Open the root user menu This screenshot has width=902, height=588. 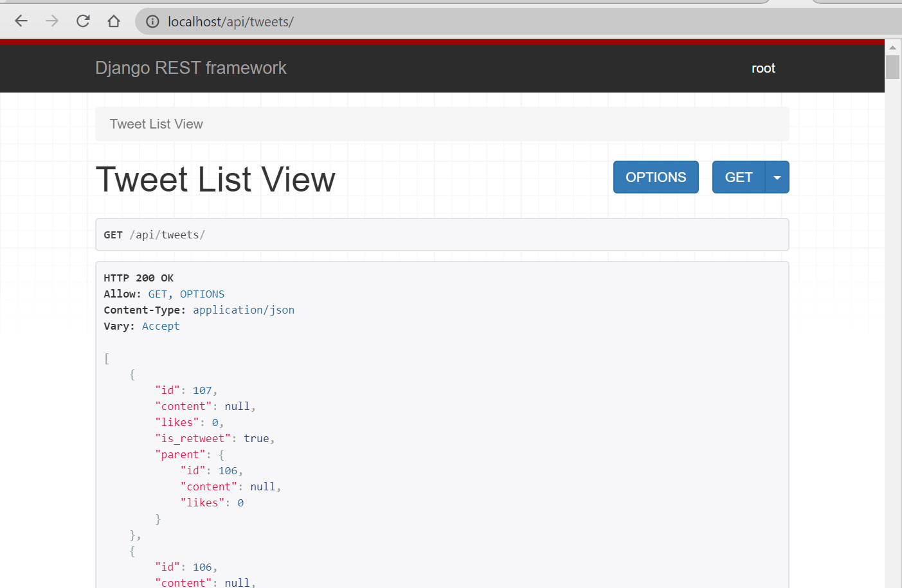tap(763, 68)
